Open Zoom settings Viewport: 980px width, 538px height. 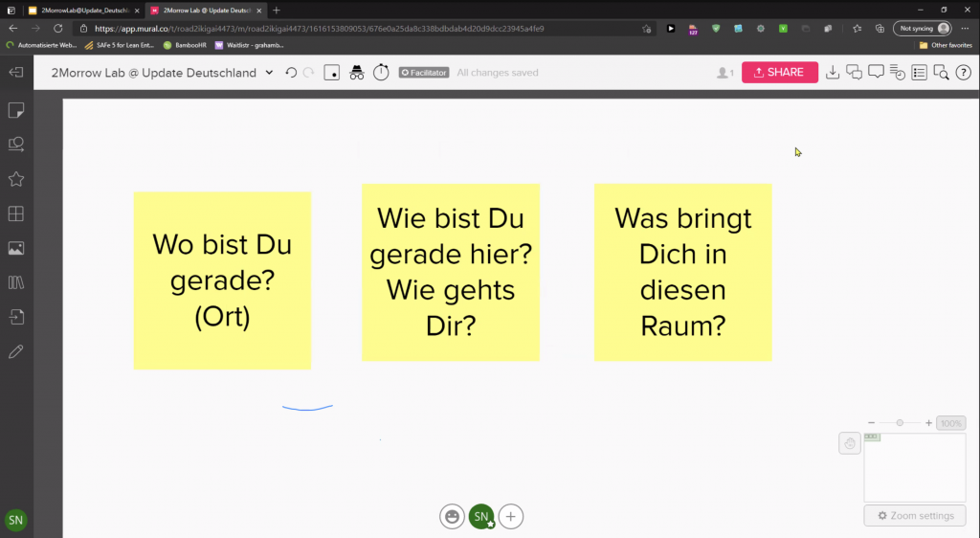(916, 516)
